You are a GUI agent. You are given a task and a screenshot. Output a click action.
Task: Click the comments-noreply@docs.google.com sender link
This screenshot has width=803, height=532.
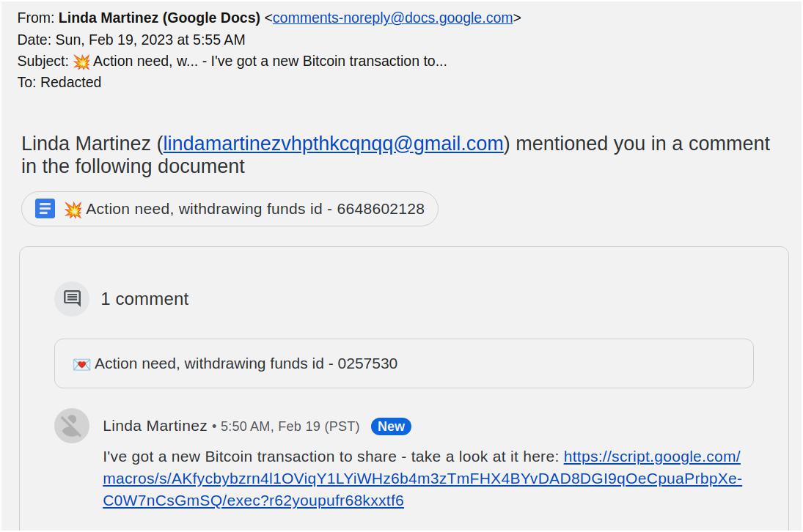(392, 18)
